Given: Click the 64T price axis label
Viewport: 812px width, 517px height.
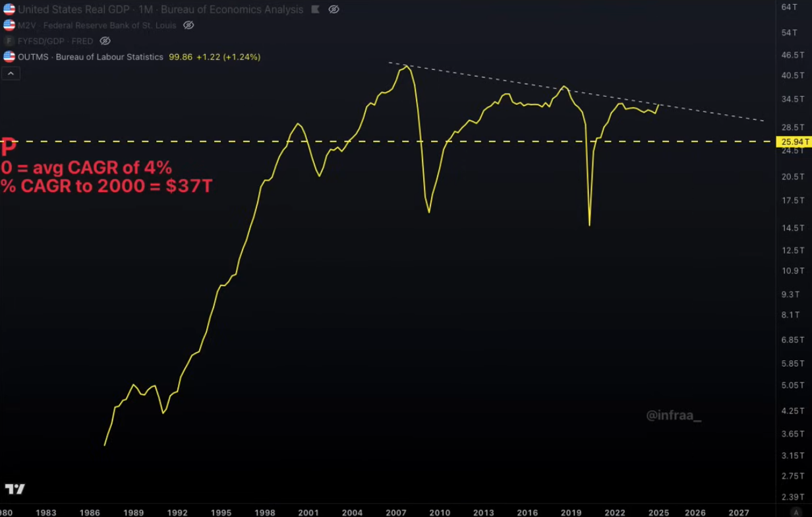Looking at the screenshot, I should [x=790, y=7].
